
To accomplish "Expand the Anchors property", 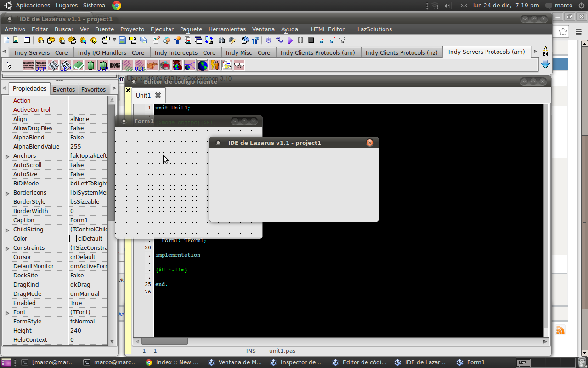I will (7, 156).
